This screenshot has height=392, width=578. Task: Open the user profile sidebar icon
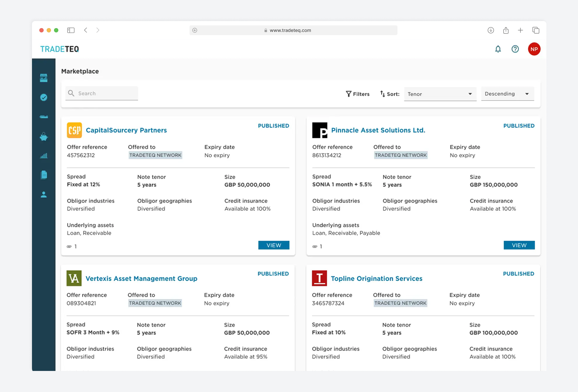44,194
